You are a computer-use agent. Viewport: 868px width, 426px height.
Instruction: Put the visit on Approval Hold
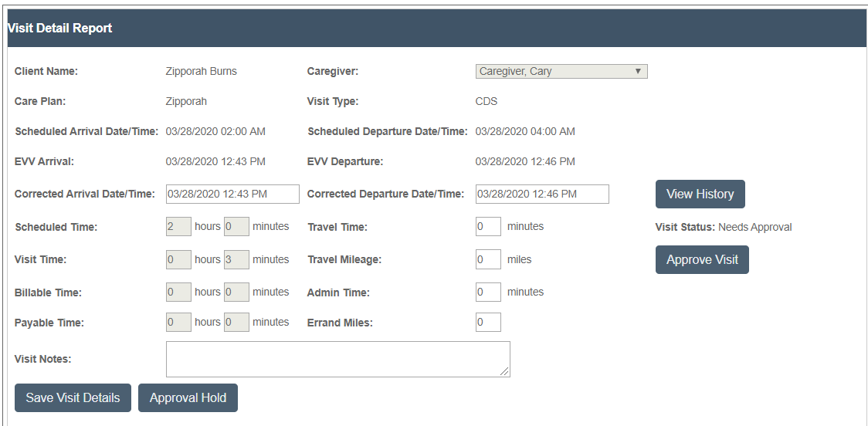tap(188, 397)
